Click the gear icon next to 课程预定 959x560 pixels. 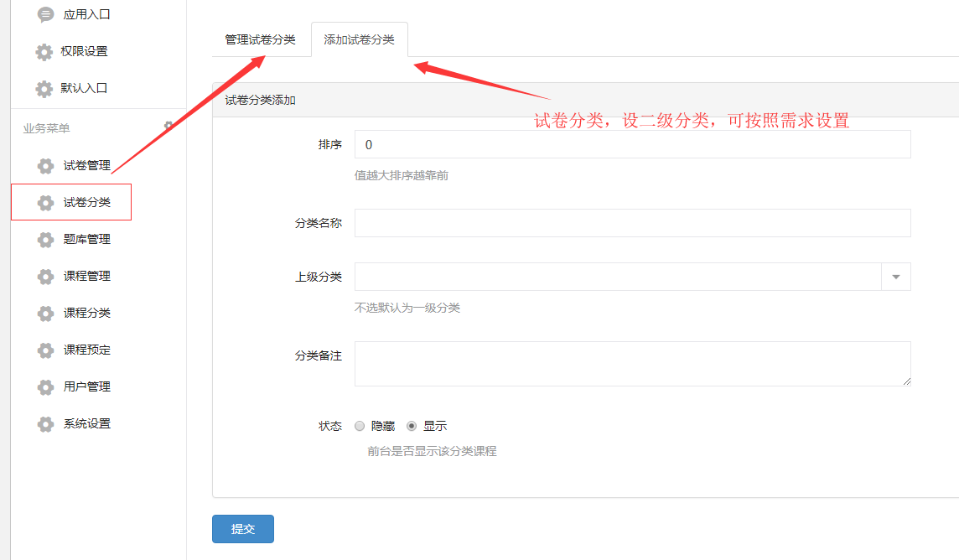(46, 350)
